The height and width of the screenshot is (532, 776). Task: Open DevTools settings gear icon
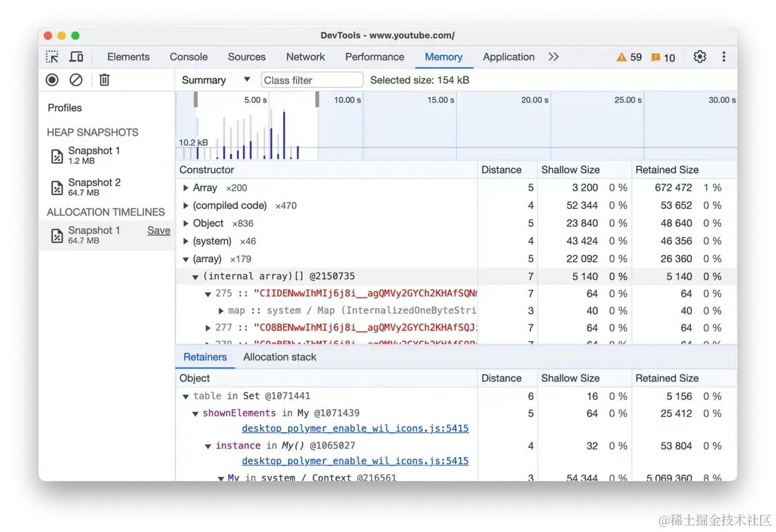tap(699, 57)
